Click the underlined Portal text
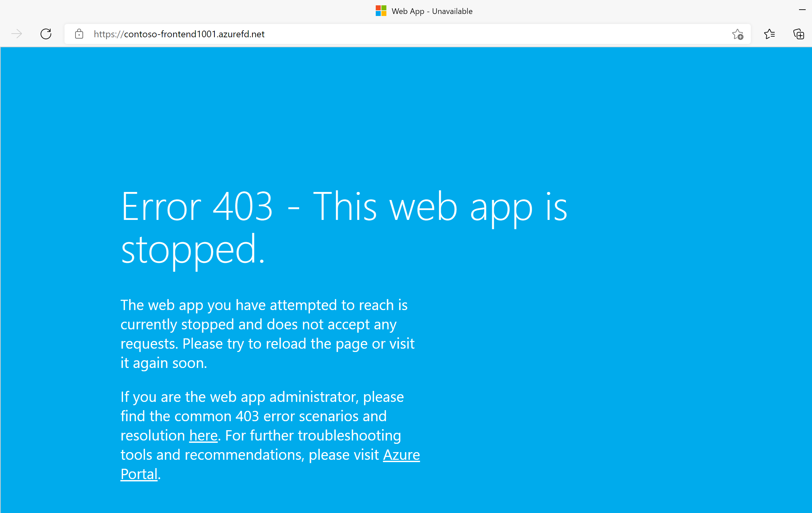The image size is (812, 513). [x=139, y=474]
